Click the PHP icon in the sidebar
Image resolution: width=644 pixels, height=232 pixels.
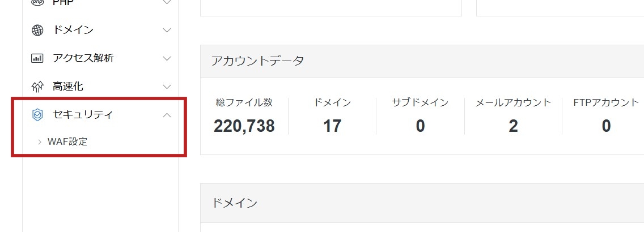[x=37, y=3]
